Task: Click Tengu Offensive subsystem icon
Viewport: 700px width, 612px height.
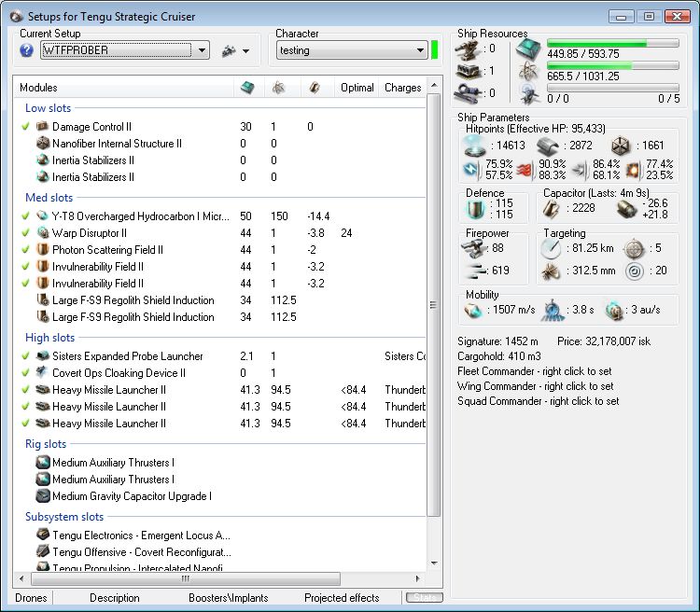Action: click(x=42, y=551)
